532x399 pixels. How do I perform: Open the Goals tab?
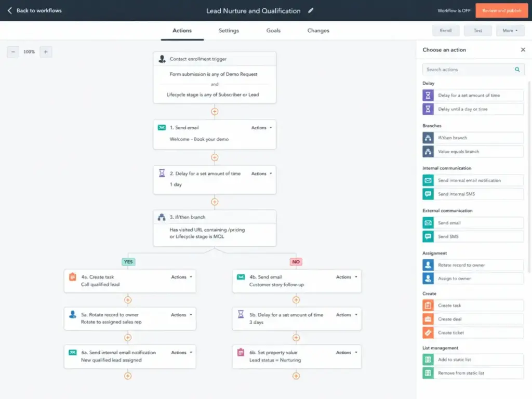[x=273, y=31]
